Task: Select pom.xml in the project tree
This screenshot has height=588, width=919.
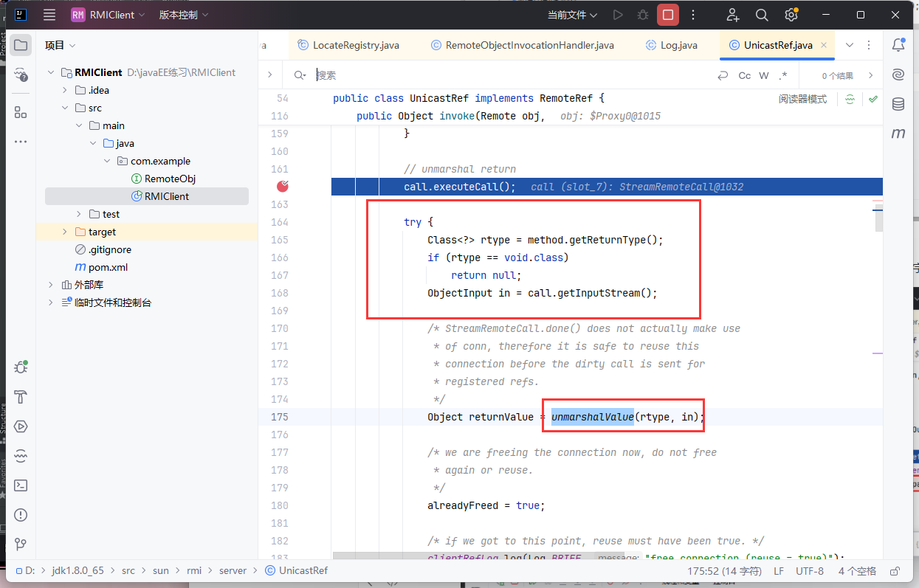Action: (108, 267)
